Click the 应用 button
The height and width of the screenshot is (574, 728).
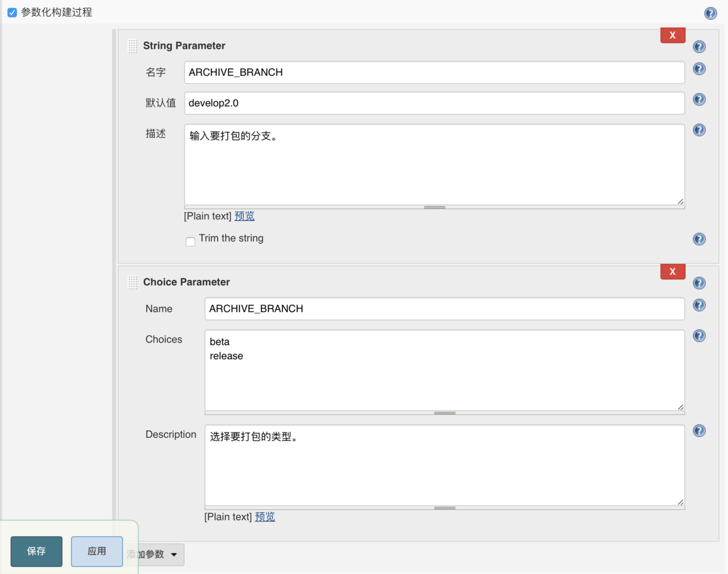tap(97, 551)
